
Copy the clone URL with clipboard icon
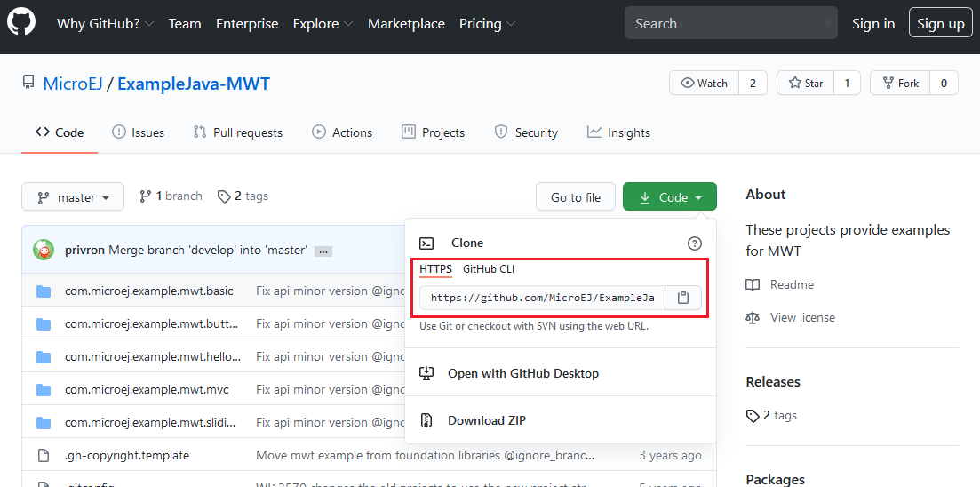point(682,298)
